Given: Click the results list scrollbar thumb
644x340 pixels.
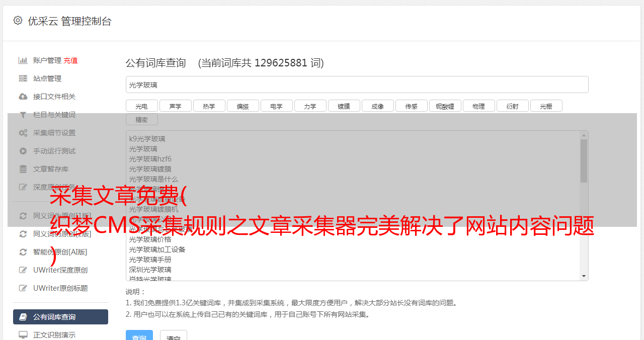Looking at the screenshot, I should [x=584, y=161].
